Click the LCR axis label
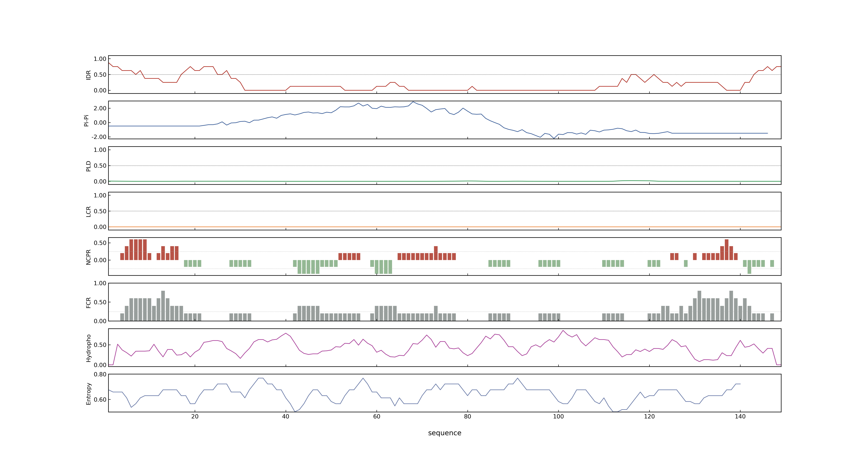The height and width of the screenshot is (463, 868). (88, 211)
